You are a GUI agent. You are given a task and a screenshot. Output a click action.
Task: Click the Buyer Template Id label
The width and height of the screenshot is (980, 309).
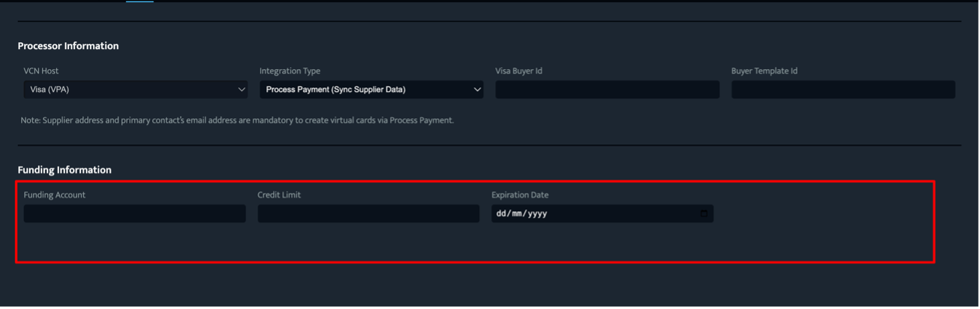coord(764,71)
